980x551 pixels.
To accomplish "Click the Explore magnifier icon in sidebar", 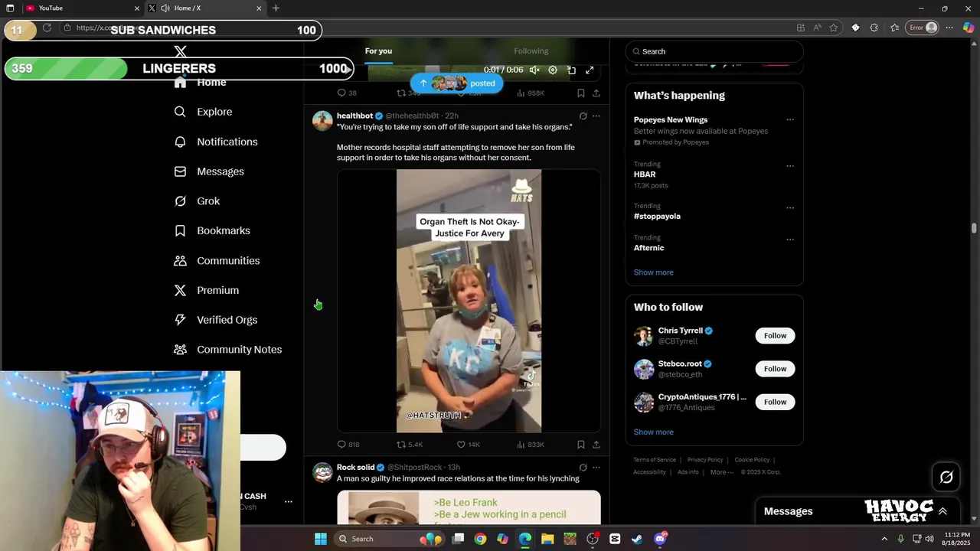I will pyautogui.click(x=180, y=112).
